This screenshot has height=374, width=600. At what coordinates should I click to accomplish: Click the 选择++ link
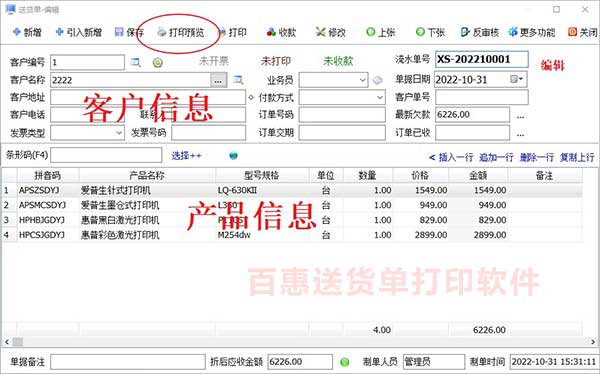pos(186,155)
